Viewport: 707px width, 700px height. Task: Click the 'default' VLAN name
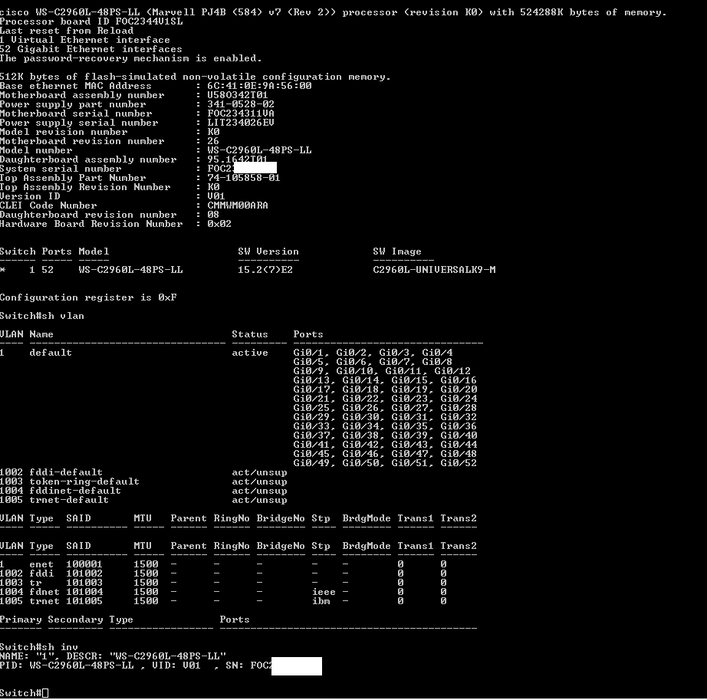coord(50,353)
